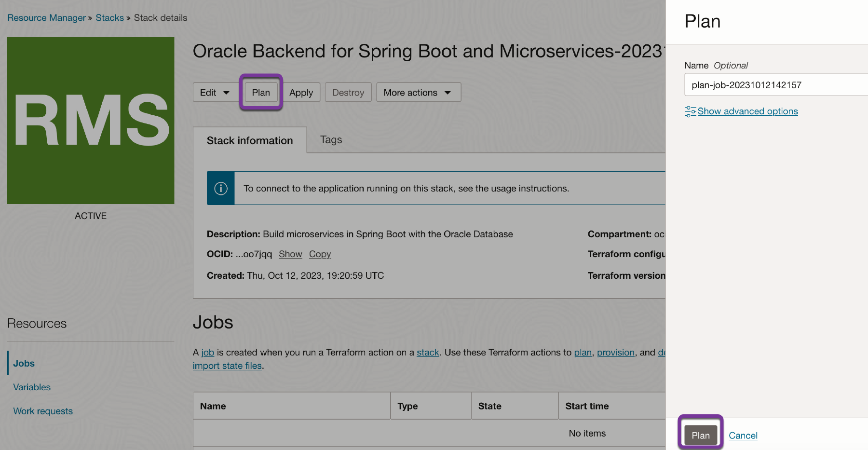The image size is (868, 450).
Task: Open the More actions dropdown
Action: (x=418, y=93)
